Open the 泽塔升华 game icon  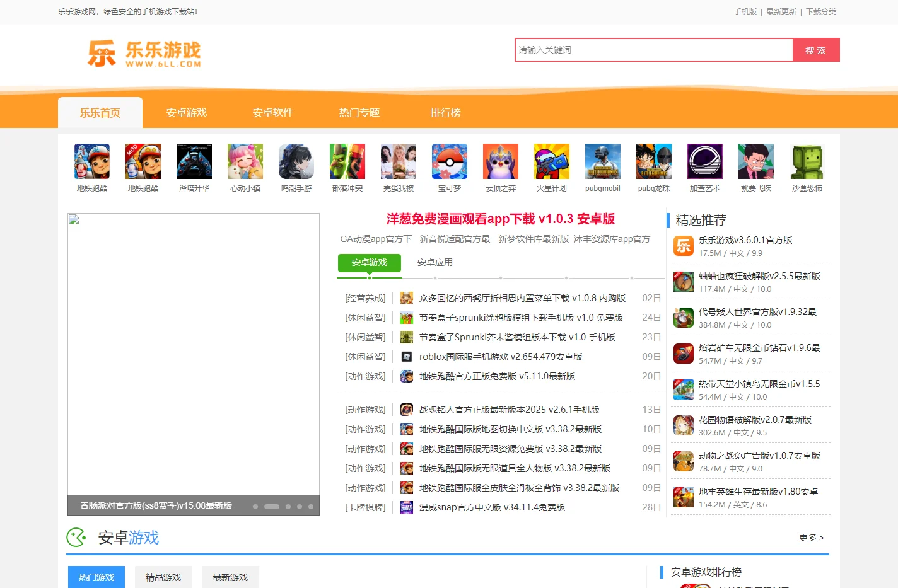click(194, 161)
